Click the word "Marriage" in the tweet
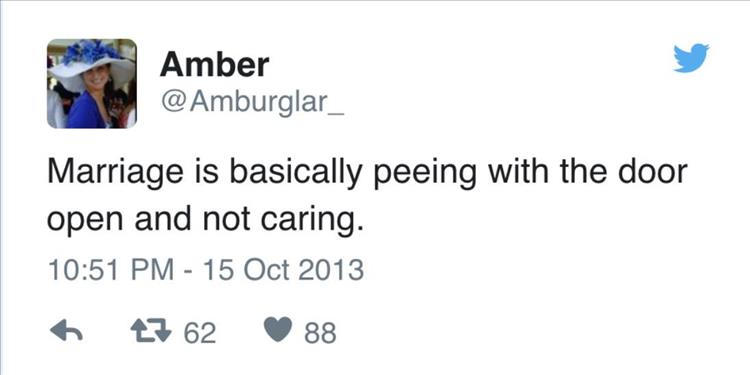 115,174
